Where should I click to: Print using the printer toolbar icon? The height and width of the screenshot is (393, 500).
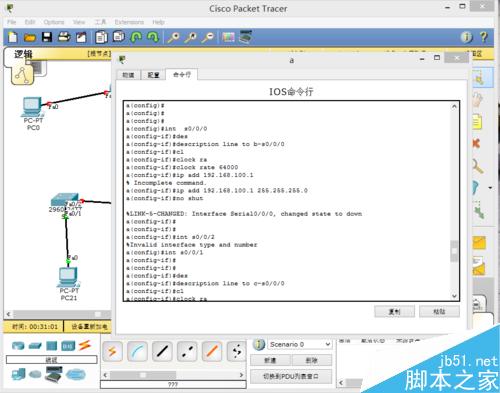pyautogui.click(x=64, y=37)
